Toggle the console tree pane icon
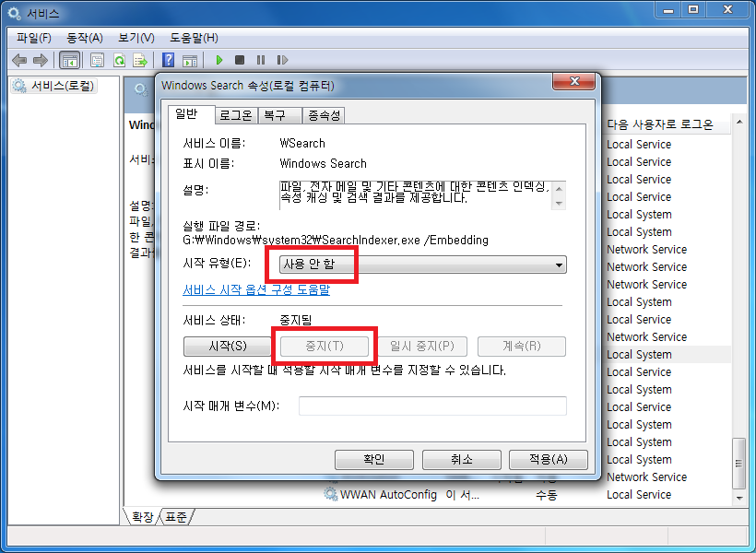 tap(69, 60)
